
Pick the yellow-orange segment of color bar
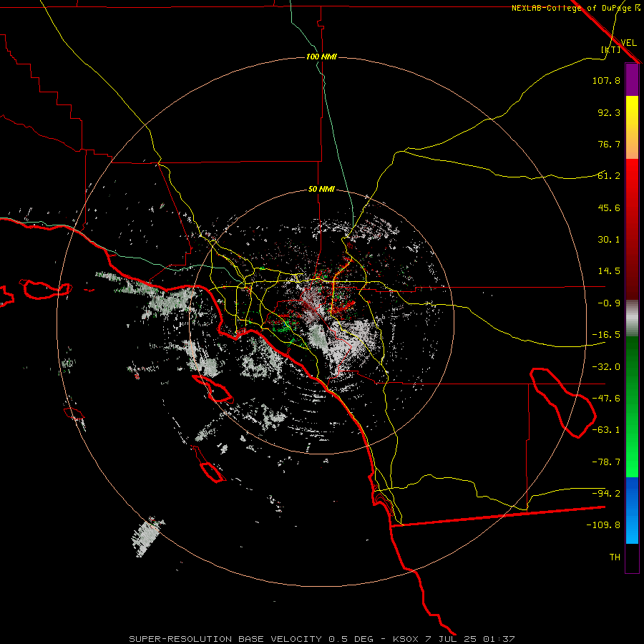click(x=632, y=127)
